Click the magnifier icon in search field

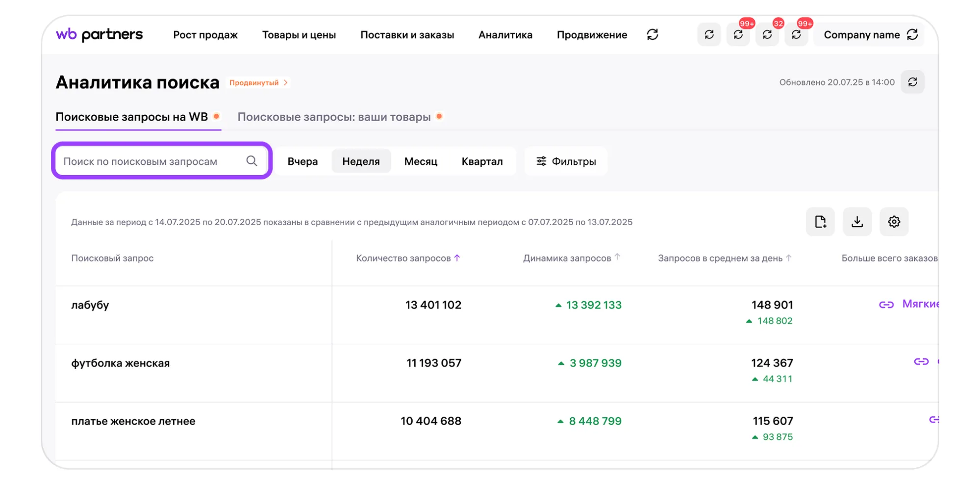[251, 161]
